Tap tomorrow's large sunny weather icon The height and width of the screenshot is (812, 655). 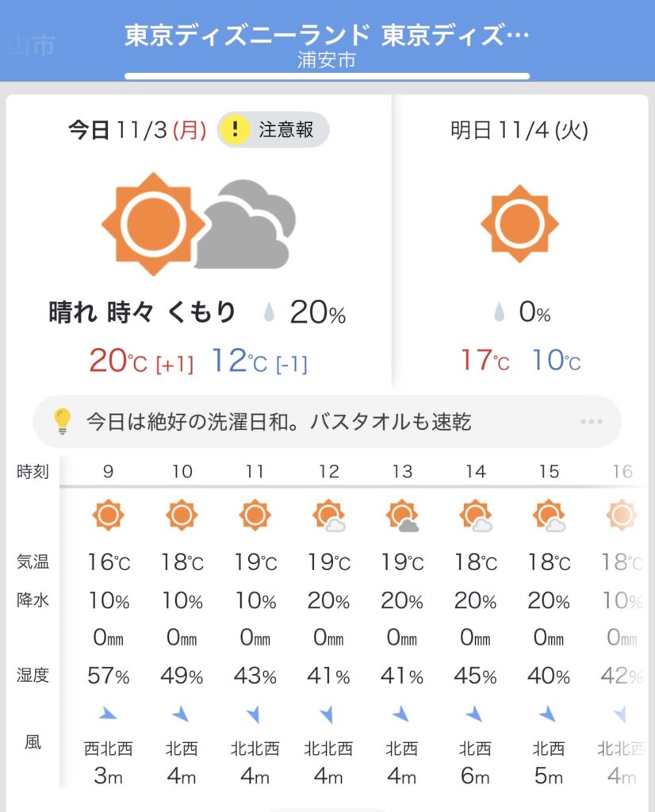click(519, 223)
